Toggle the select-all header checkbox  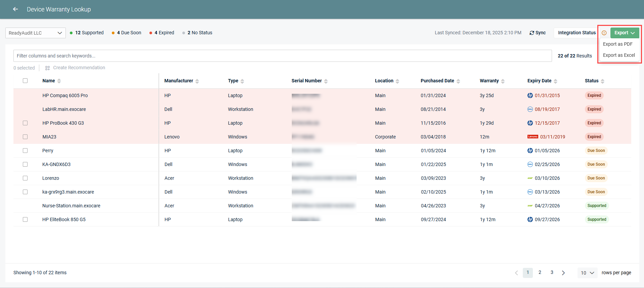(x=25, y=81)
